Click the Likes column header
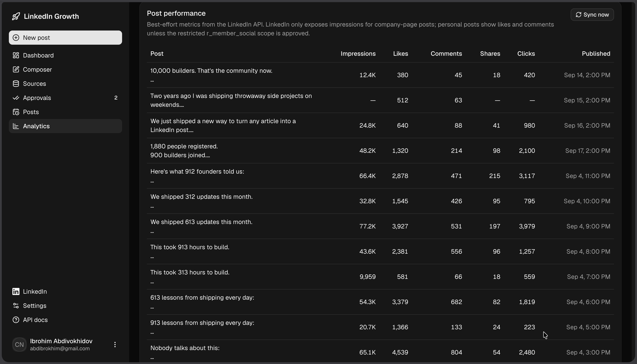Screen dimensions: 637x364 [x=401, y=54]
